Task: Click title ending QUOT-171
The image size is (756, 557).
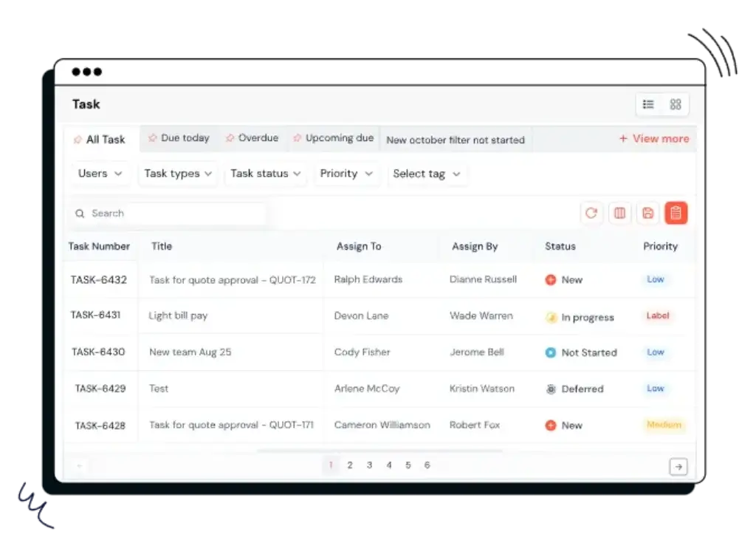Action: (231, 425)
